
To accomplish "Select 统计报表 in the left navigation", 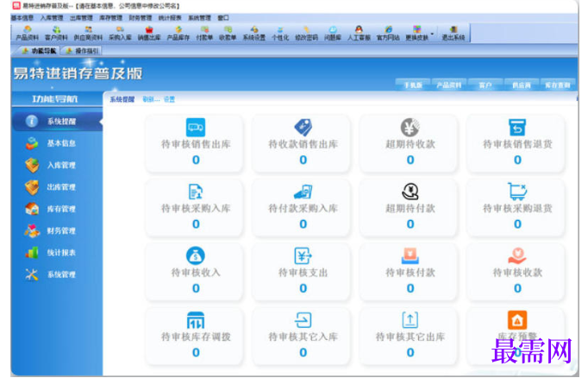I will click(58, 252).
